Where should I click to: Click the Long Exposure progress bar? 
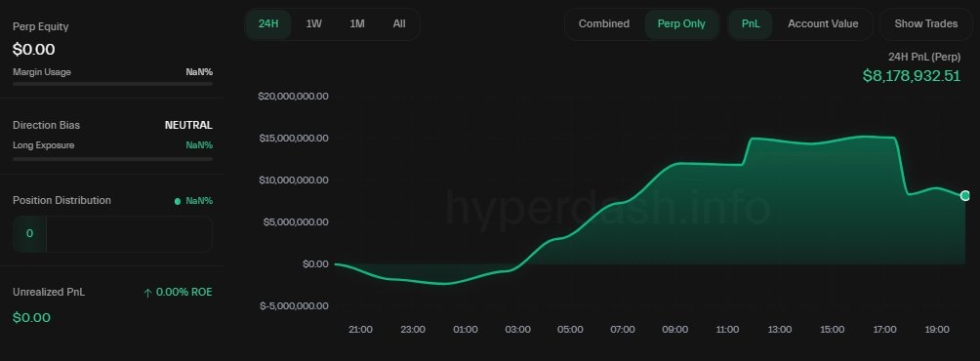[x=112, y=159]
